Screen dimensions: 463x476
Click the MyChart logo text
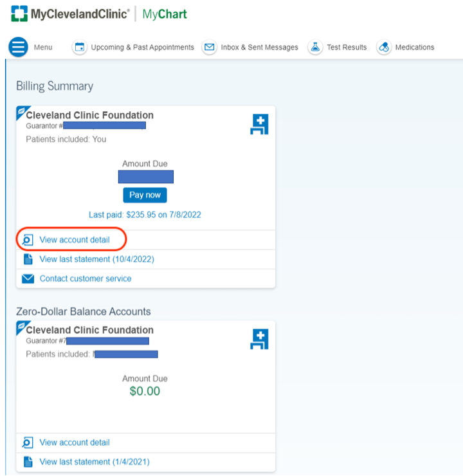[165, 14]
